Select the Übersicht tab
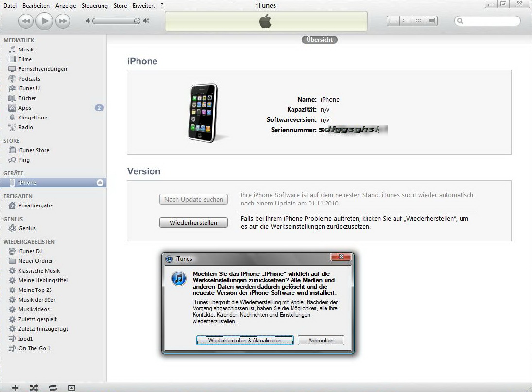 coord(320,40)
